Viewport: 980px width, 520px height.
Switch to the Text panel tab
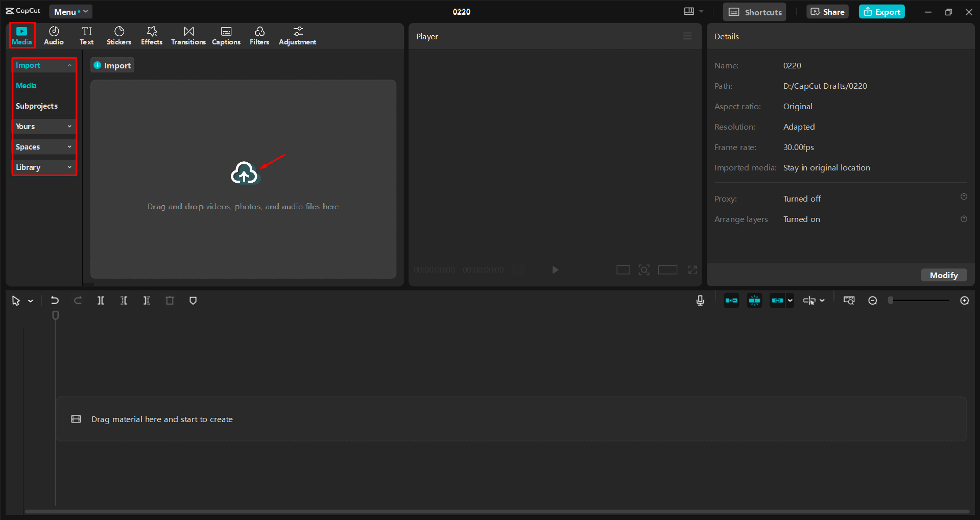[x=86, y=35]
